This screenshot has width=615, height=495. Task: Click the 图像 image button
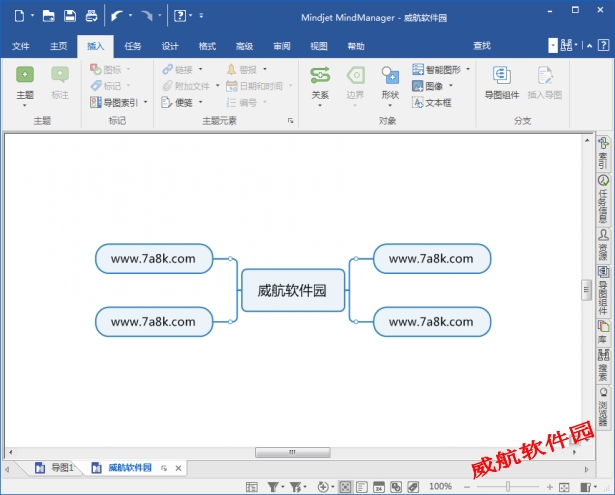(x=428, y=86)
